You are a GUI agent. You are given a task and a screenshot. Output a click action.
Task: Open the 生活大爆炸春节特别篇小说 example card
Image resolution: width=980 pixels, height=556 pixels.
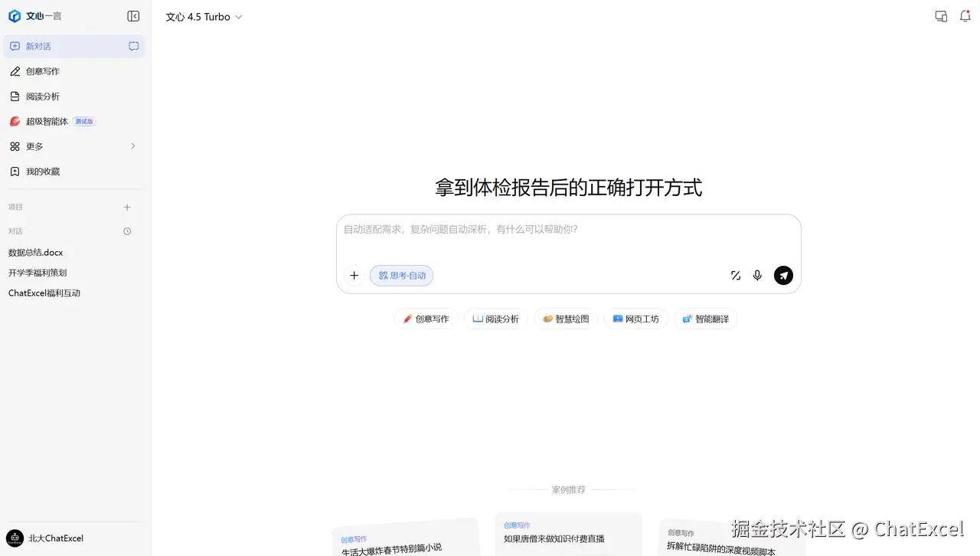click(406, 538)
